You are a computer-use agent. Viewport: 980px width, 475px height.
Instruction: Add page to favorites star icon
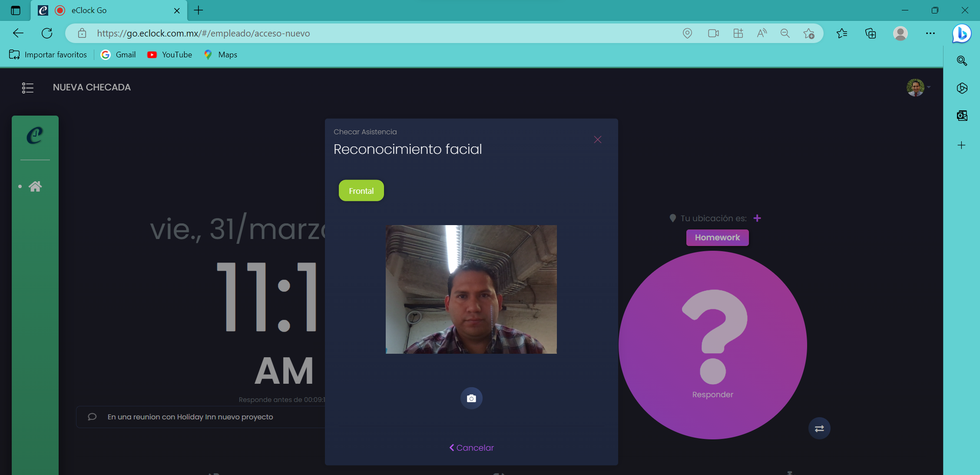[809, 33]
